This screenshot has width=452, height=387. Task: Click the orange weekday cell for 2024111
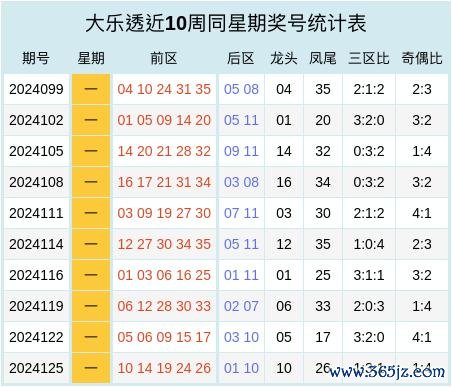tap(91, 213)
